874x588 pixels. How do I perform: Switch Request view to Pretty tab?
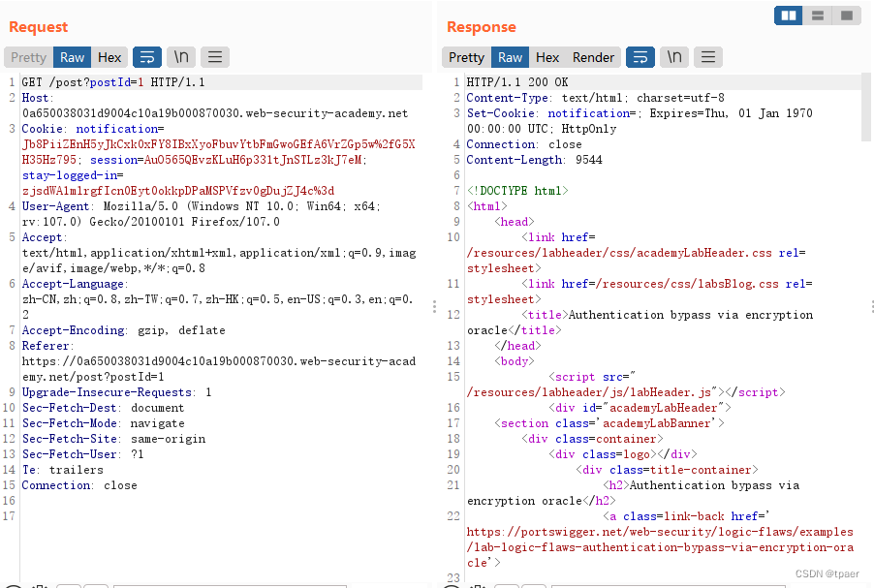28,57
